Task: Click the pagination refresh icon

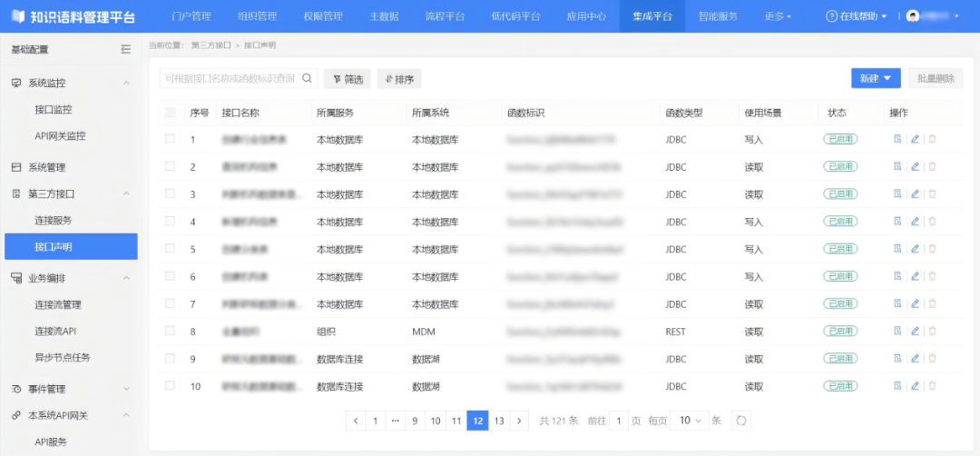Action: pyautogui.click(x=741, y=421)
